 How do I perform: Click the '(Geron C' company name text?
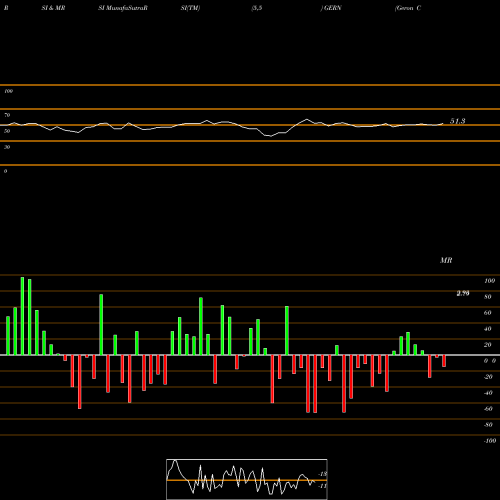408,8
